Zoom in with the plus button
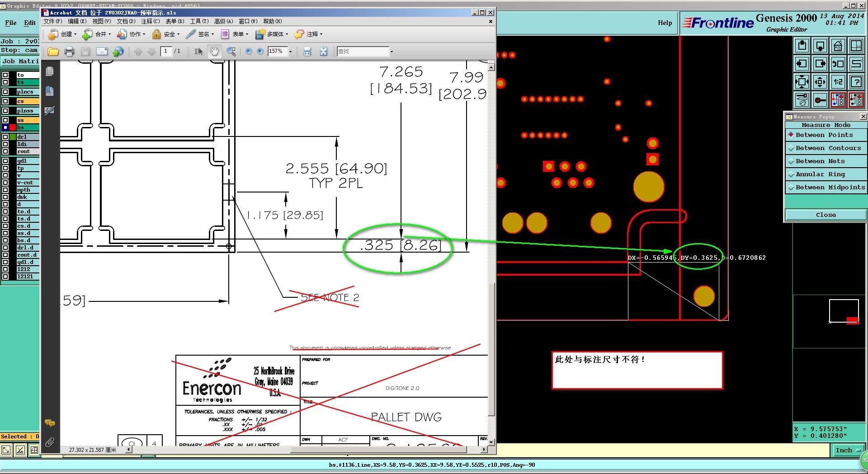This screenshot has height=474, width=868. 260,52
